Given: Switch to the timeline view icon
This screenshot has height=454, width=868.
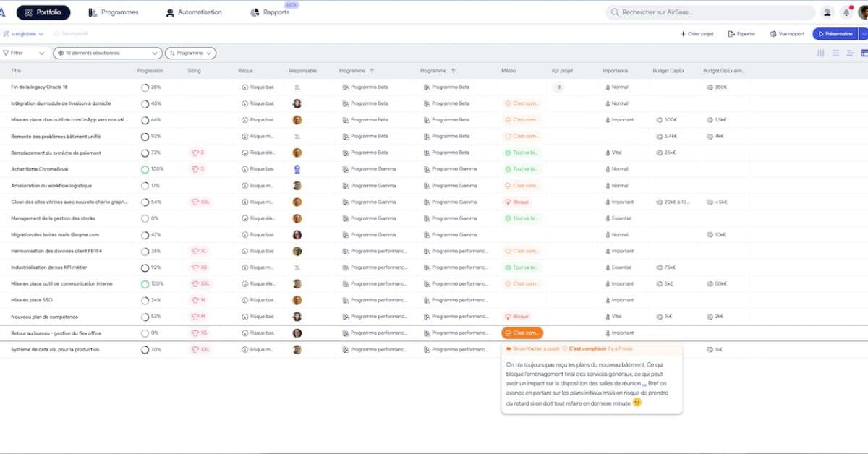Looking at the screenshot, I should (850, 53).
